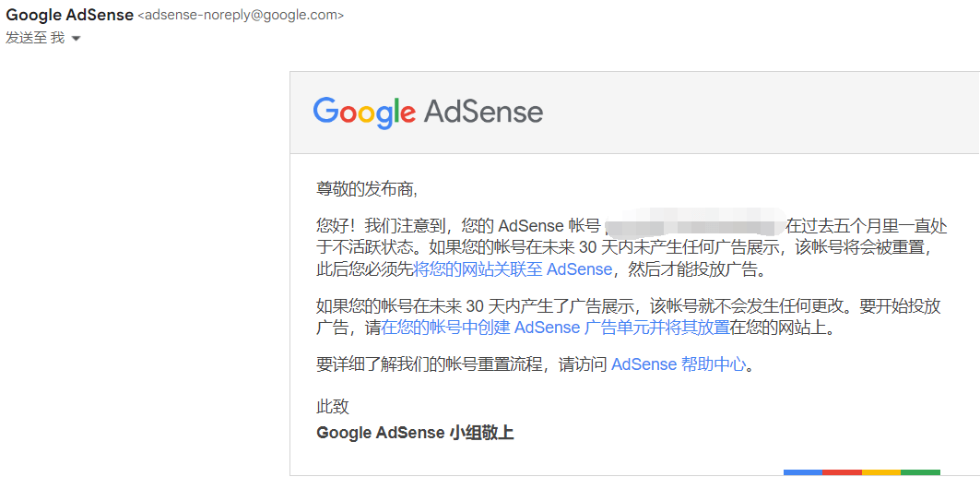Click the closing word 此致
The image size is (980, 477).
[x=333, y=407]
